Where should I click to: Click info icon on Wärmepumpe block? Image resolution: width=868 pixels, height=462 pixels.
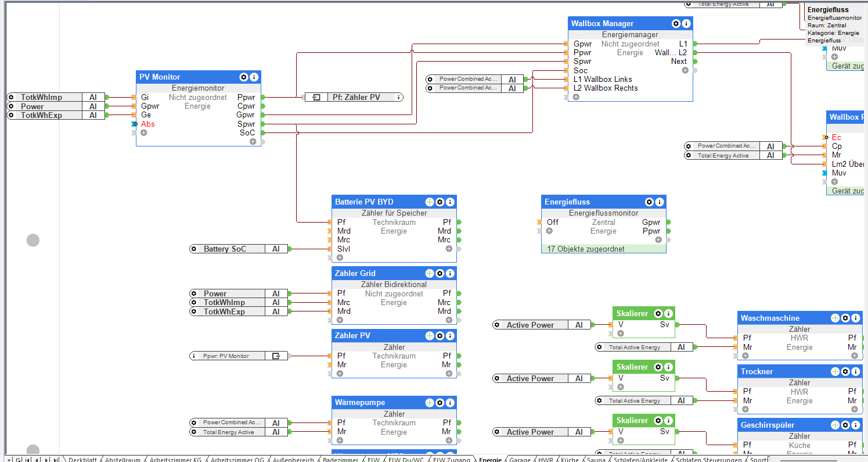pos(450,403)
